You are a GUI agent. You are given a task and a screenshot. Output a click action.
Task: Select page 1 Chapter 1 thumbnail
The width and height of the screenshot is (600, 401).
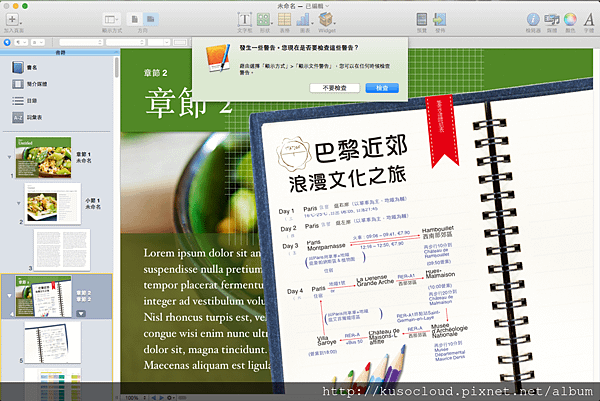point(43,157)
